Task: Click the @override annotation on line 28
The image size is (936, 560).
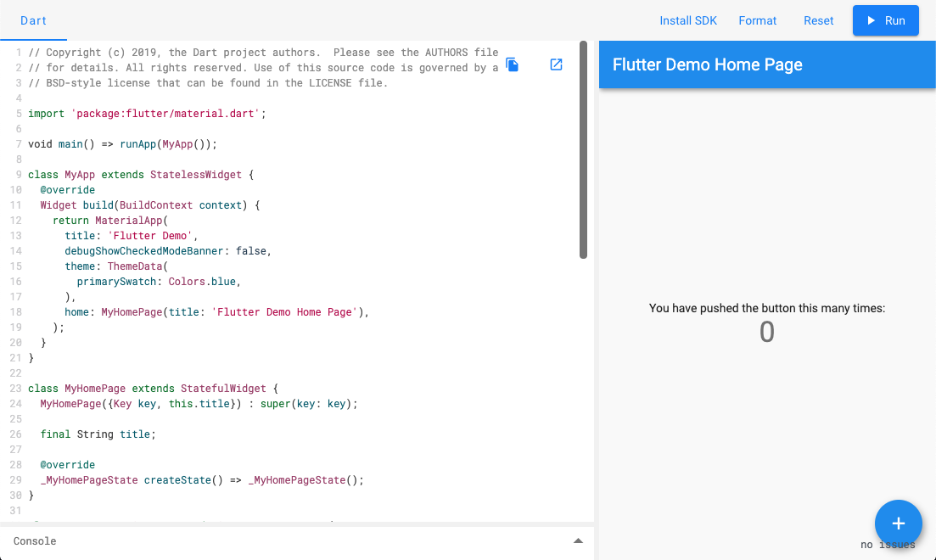Action: (67, 464)
